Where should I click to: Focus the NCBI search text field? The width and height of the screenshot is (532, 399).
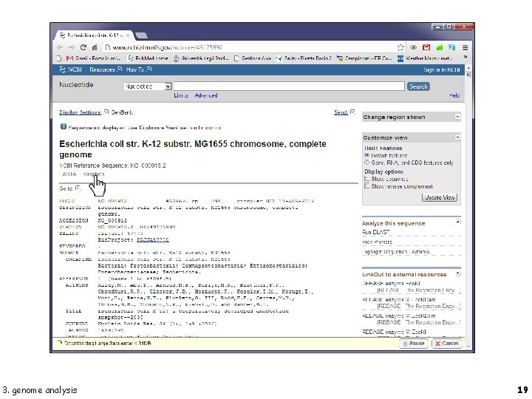click(289, 86)
